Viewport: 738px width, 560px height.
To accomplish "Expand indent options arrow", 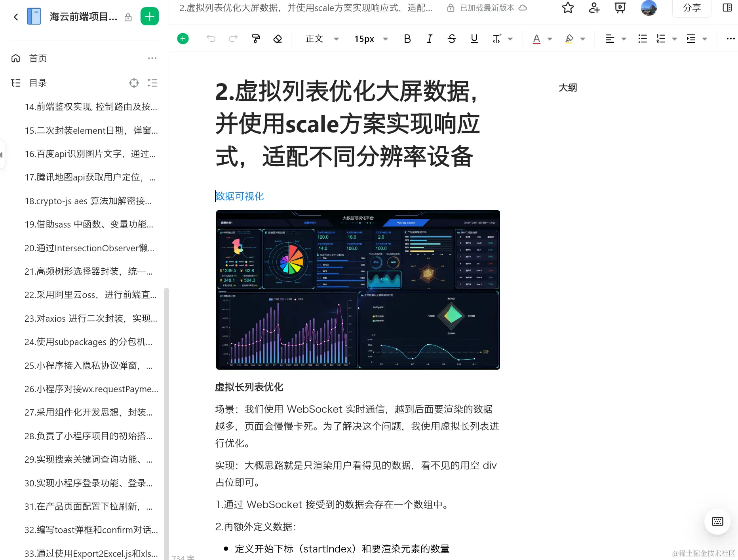I will click(x=705, y=39).
